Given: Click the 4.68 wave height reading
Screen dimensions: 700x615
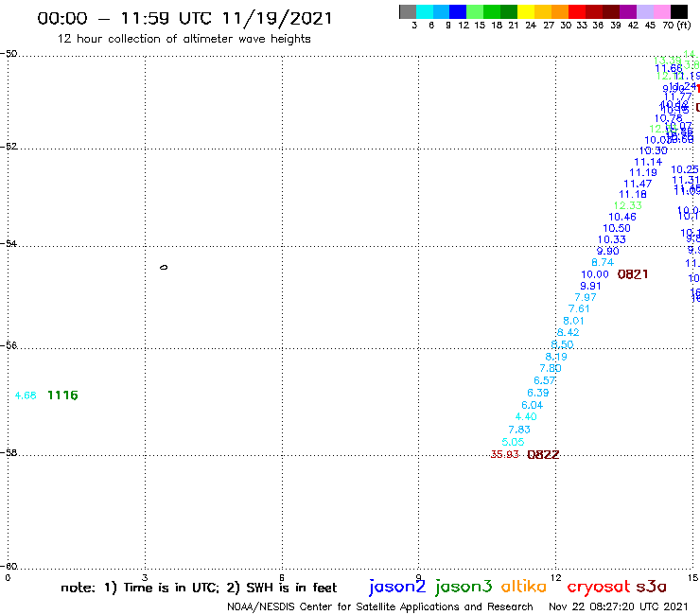Looking at the screenshot, I should pyautogui.click(x=26, y=395).
